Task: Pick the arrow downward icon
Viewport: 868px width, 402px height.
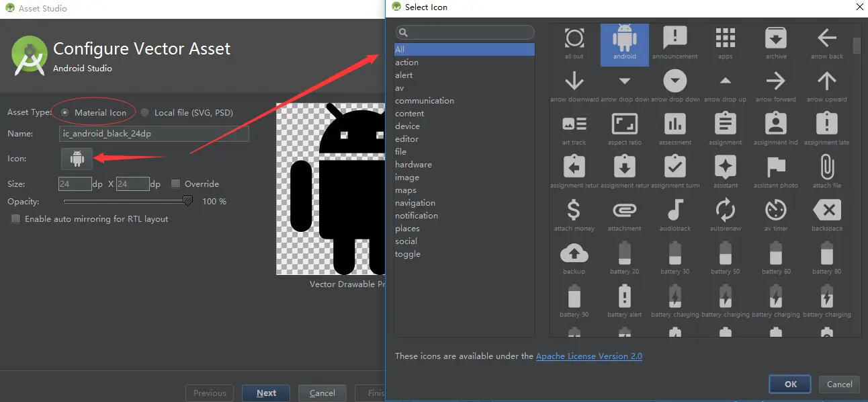Action: click(x=574, y=81)
